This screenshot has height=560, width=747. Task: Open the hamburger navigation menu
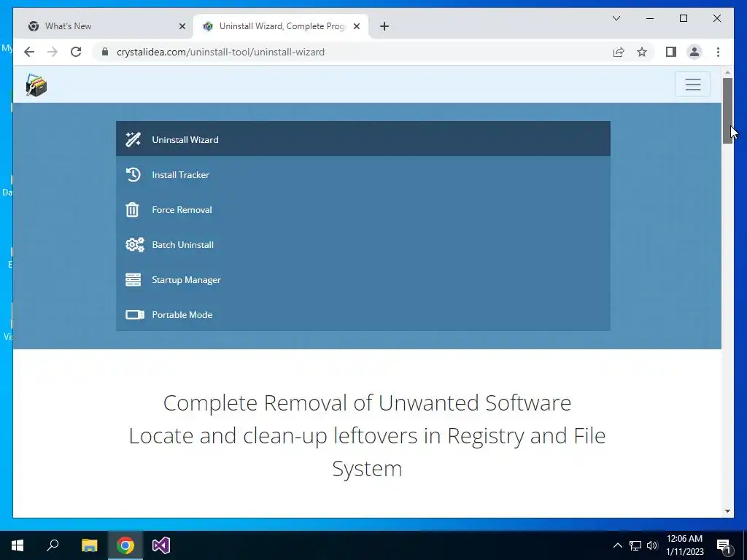point(693,85)
